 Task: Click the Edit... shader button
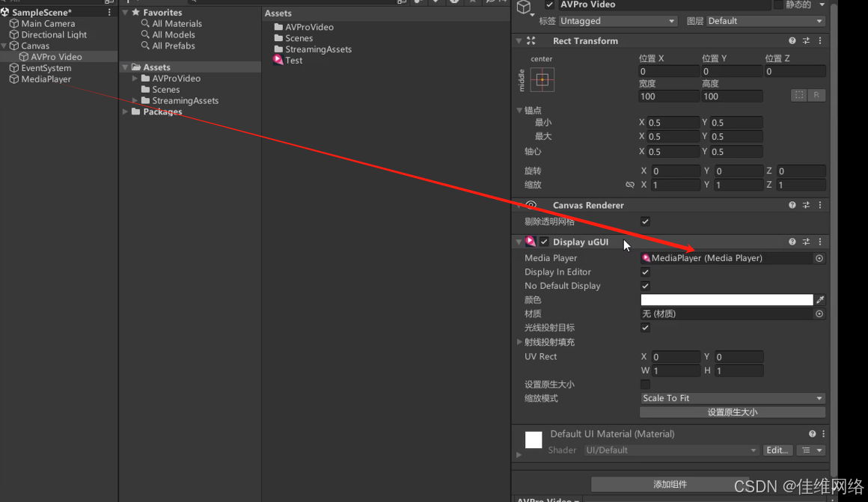[777, 450]
